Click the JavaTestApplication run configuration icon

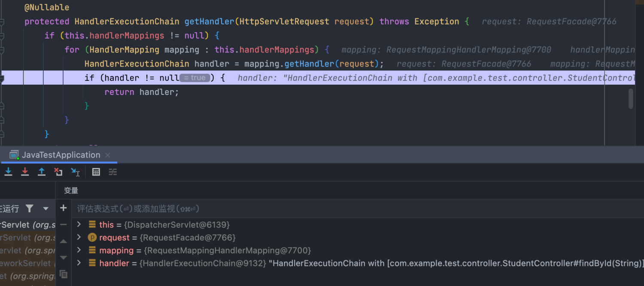[14, 155]
